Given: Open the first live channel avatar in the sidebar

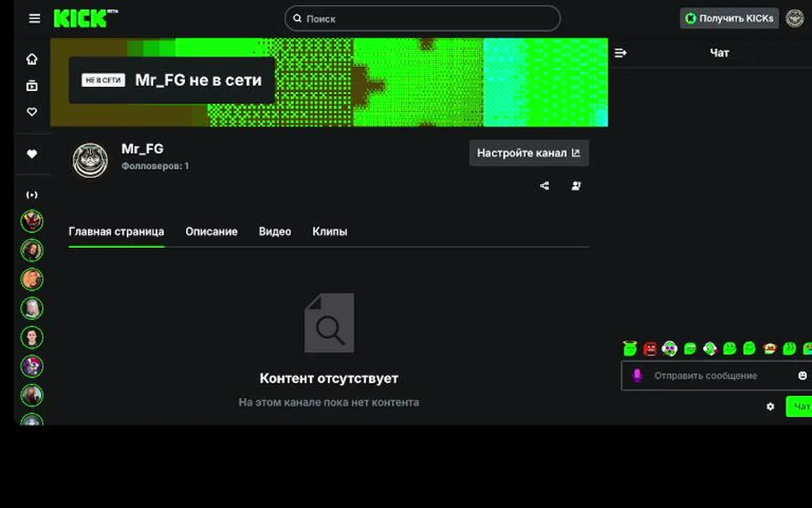Looking at the screenshot, I should coord(32,222).
